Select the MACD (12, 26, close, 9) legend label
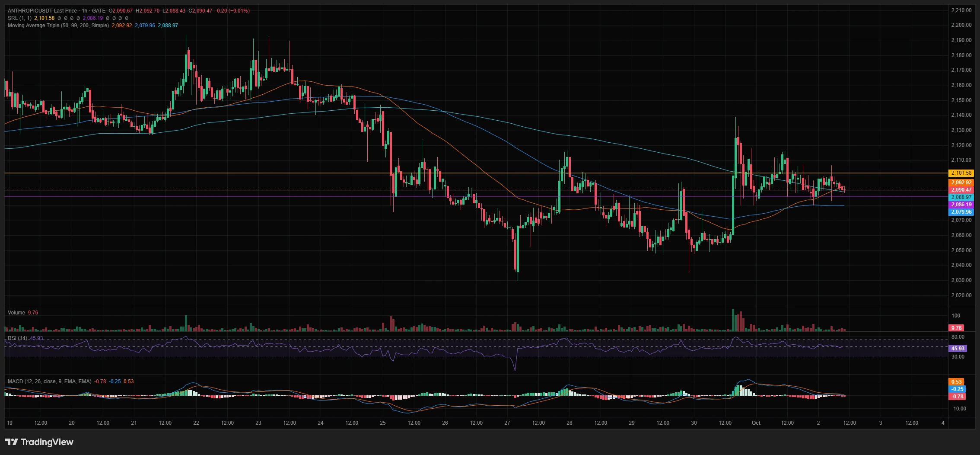Viewport: 980px width, 455px height. click(x=50, y=381)
